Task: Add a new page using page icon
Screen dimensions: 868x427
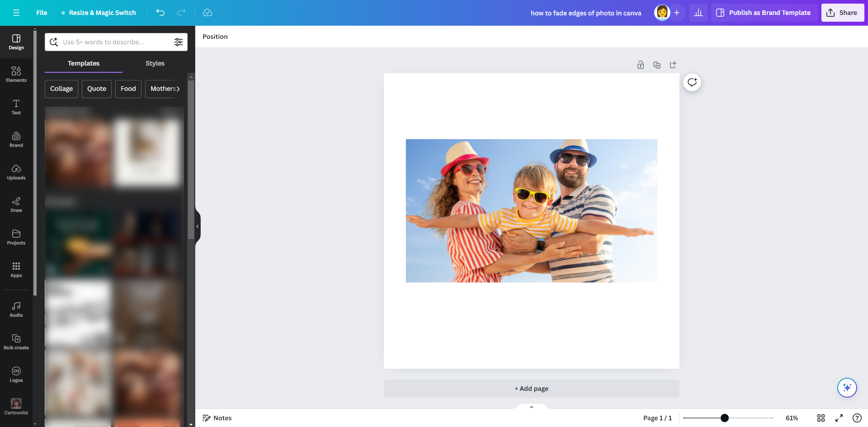Action: pyautogui.click(x=673, y=65)
